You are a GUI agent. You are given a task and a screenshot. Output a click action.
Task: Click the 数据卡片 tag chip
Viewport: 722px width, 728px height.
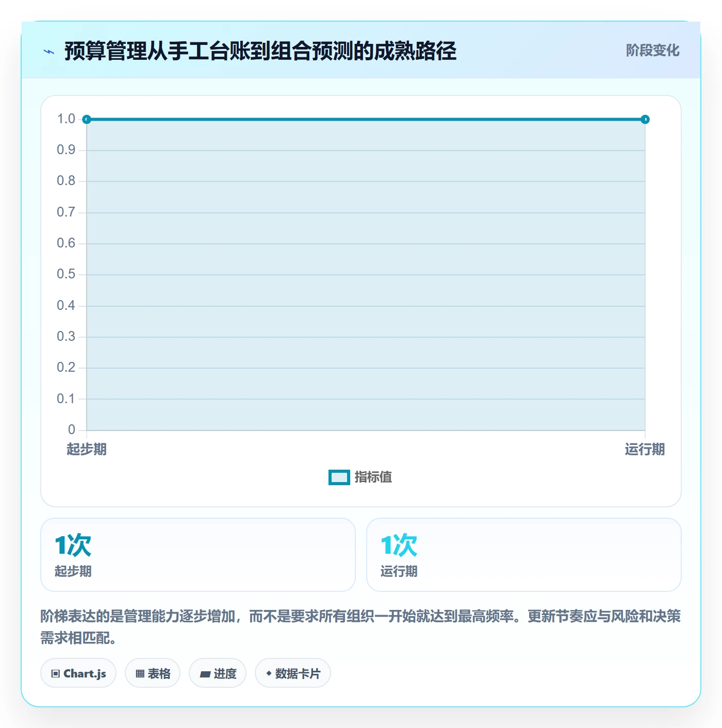(x=293, y=673)
